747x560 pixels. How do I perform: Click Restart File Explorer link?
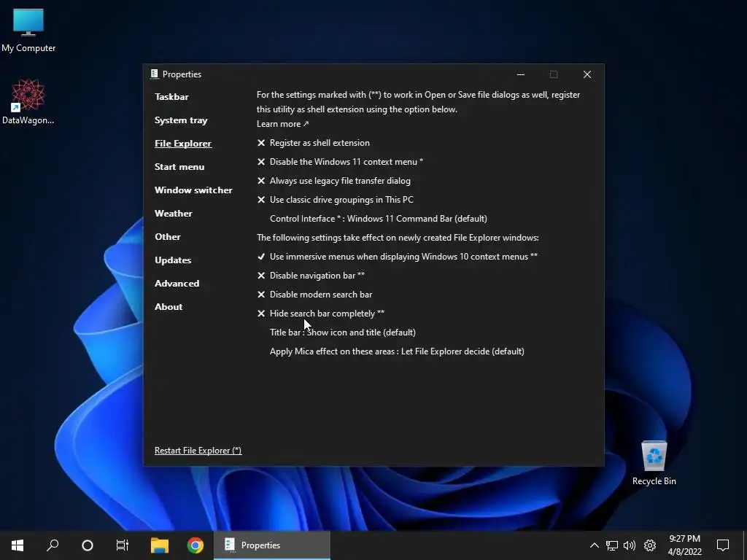198,451
